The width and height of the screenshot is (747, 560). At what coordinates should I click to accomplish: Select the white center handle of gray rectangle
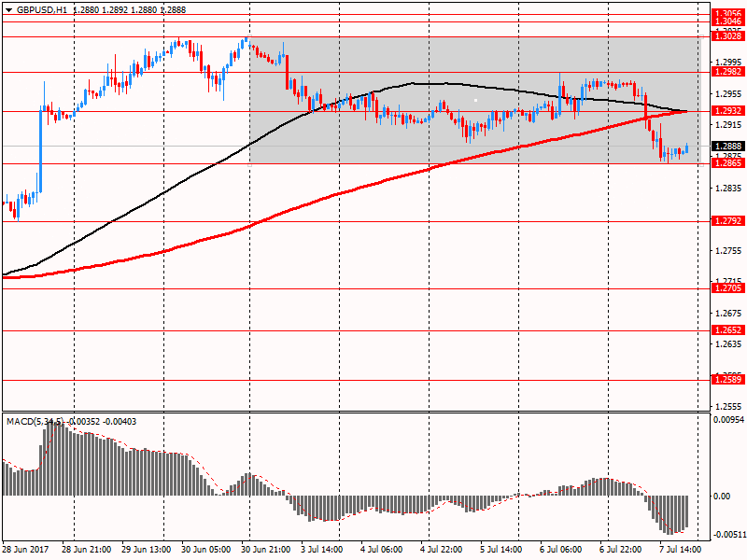click(x=475, y=101)
